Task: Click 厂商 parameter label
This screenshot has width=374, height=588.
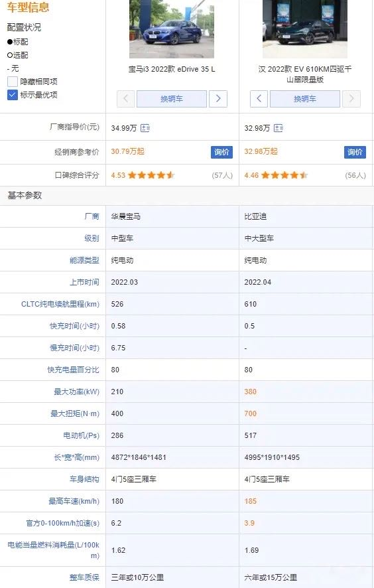Action: (x=92, y=216)
